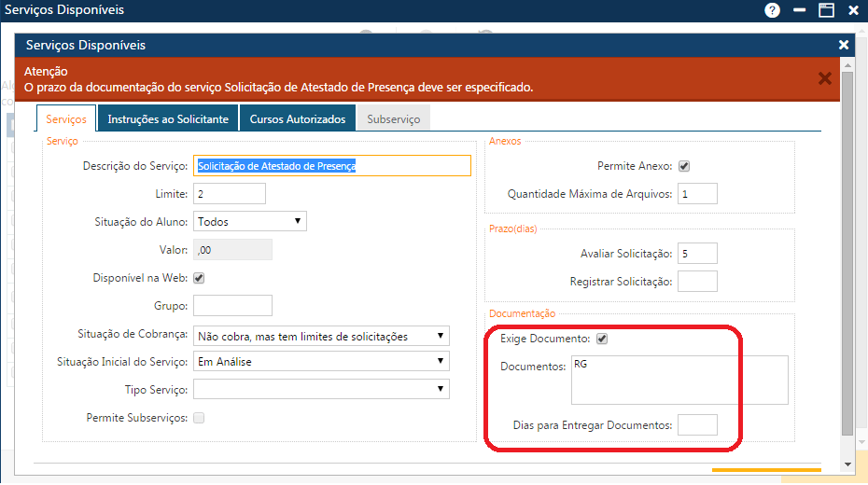Click the Registrar Solicitação input field

coord(697,281)
